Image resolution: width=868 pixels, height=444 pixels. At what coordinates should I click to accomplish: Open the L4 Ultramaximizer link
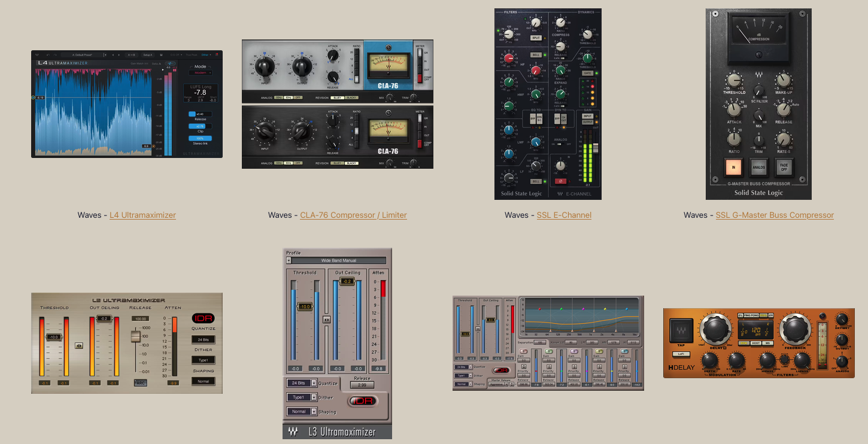tap(142, 215)
